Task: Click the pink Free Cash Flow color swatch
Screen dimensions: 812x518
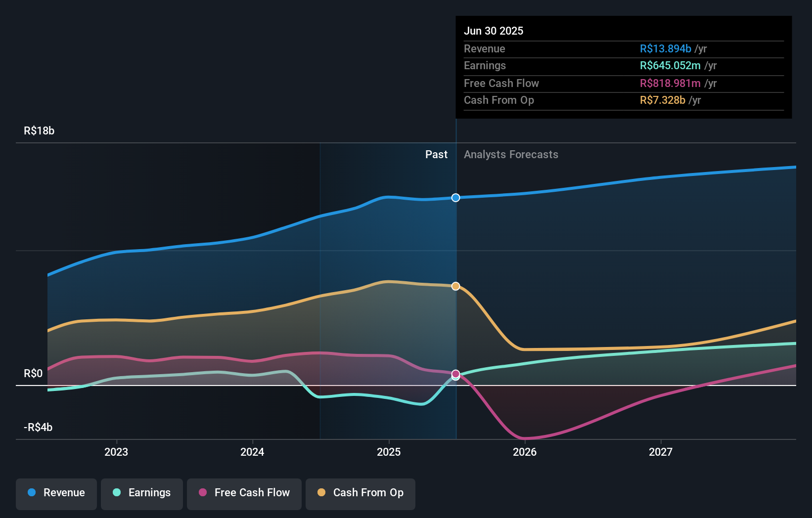Action: click(x=202, y=493)
